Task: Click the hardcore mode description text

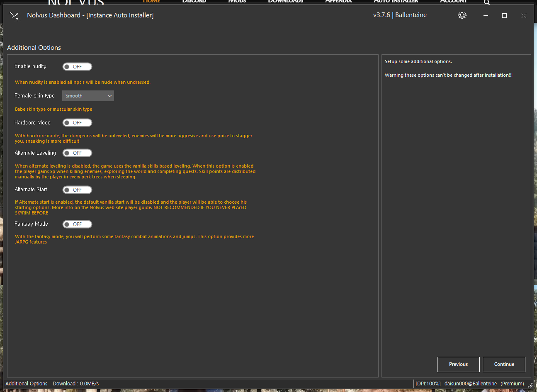Action: 134,139
